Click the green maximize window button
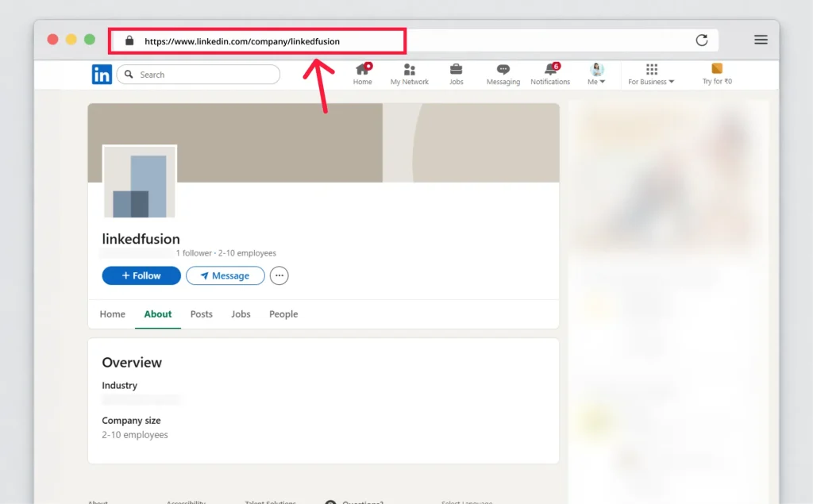 click(x=90, y=40)
